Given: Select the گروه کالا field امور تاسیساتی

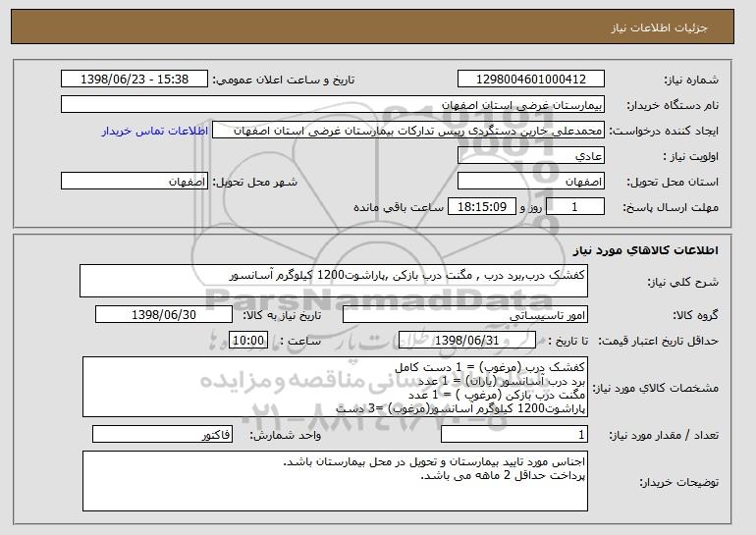Looking at the screenshot, I should click(465, 315).
